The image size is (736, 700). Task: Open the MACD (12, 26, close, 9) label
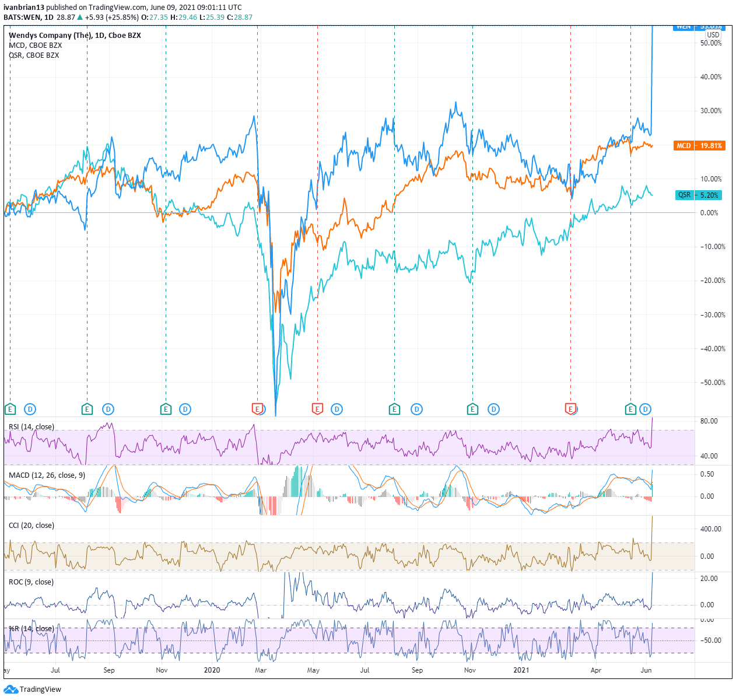tap(47, 475)
